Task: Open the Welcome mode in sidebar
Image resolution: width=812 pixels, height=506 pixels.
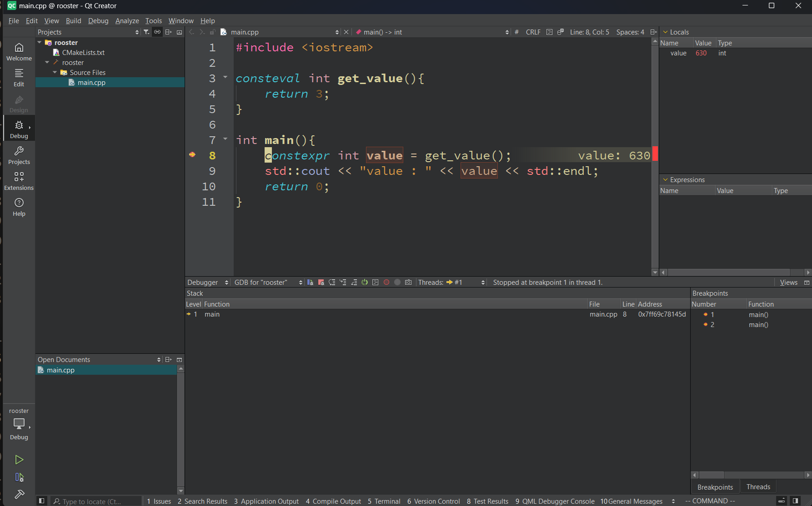Action: tap(19, 52)
